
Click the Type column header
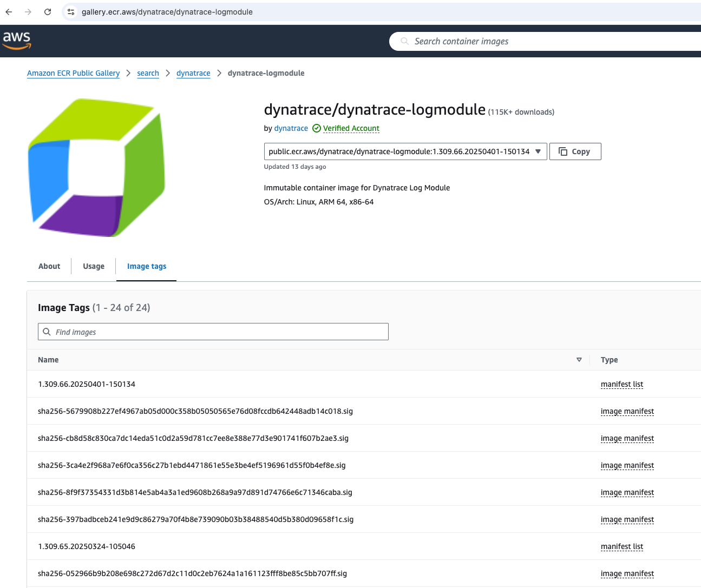point(610,360)
